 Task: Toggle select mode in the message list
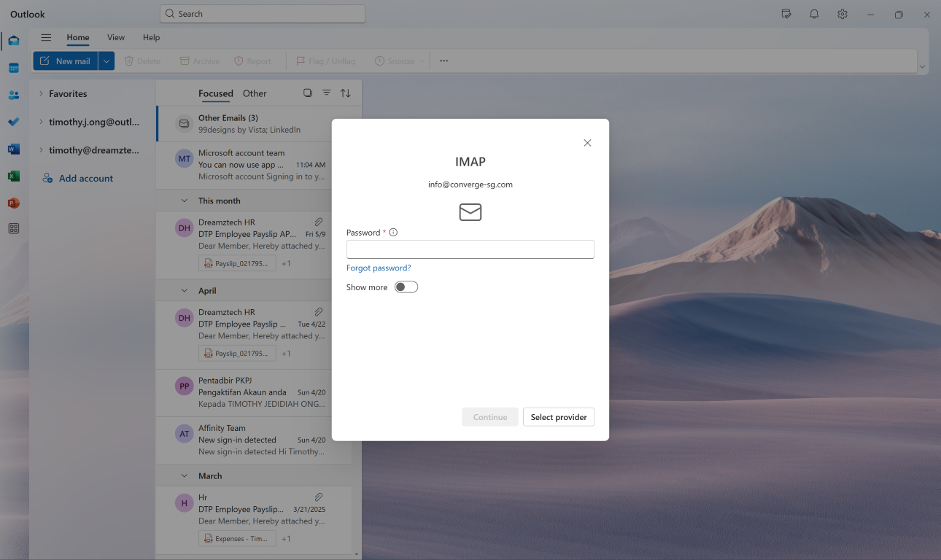pos(307,93)
